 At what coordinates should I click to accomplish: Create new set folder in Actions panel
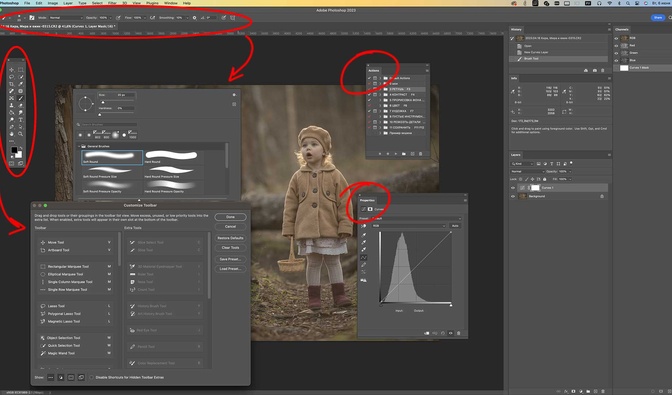(x=404, y=153)
